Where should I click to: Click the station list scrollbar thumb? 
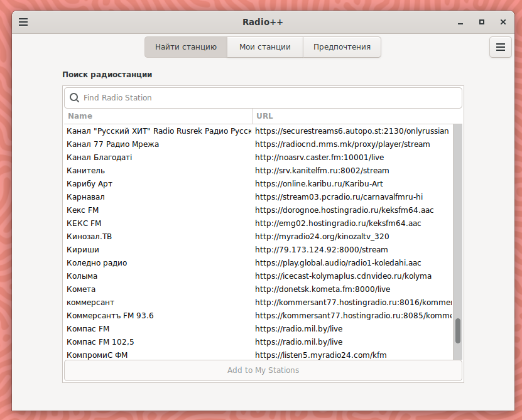click(458, 331)
